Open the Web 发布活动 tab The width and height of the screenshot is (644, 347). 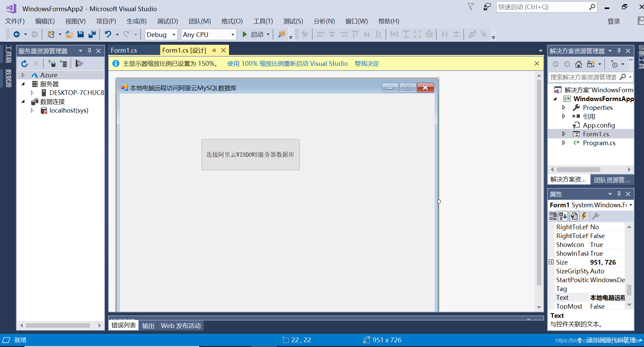pos(181,326)
